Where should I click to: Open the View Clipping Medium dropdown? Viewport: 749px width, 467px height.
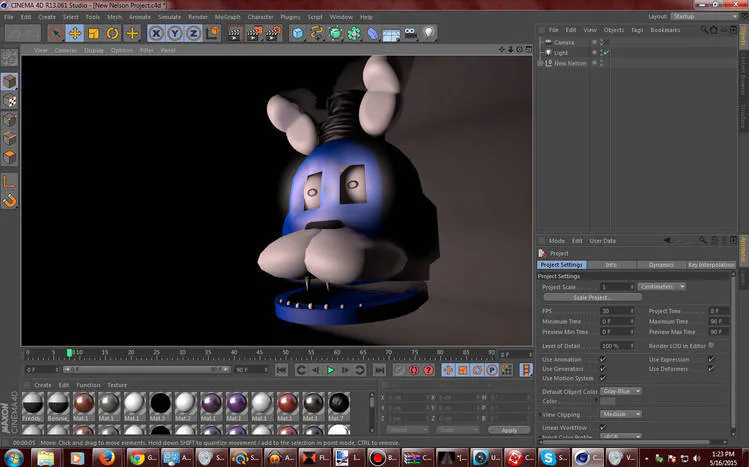coord(620,413)
